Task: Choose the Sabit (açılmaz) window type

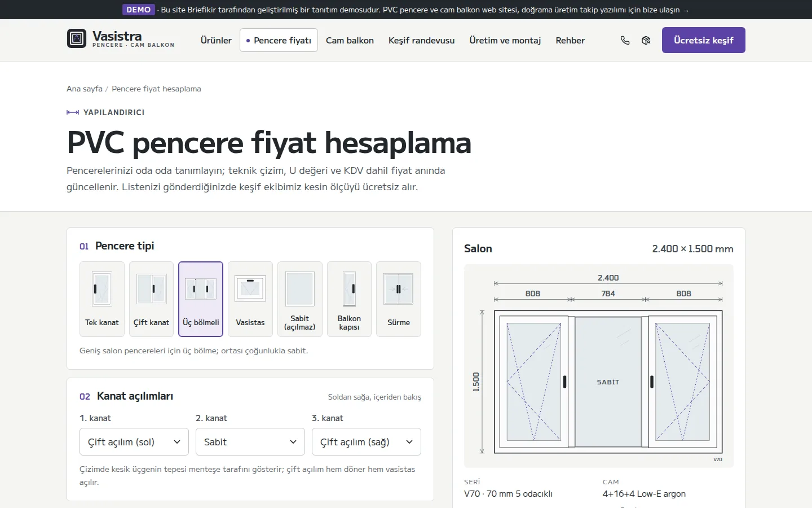Action: 300,299
